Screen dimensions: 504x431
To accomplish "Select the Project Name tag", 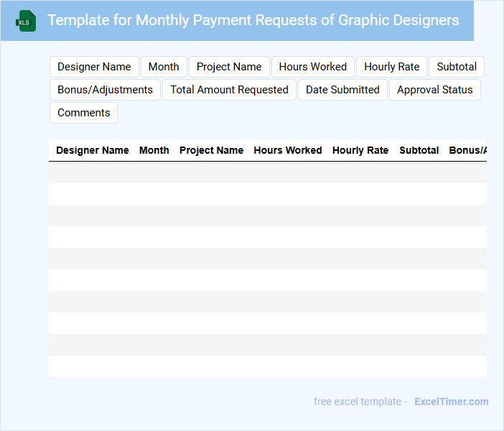I will point(229,67).
